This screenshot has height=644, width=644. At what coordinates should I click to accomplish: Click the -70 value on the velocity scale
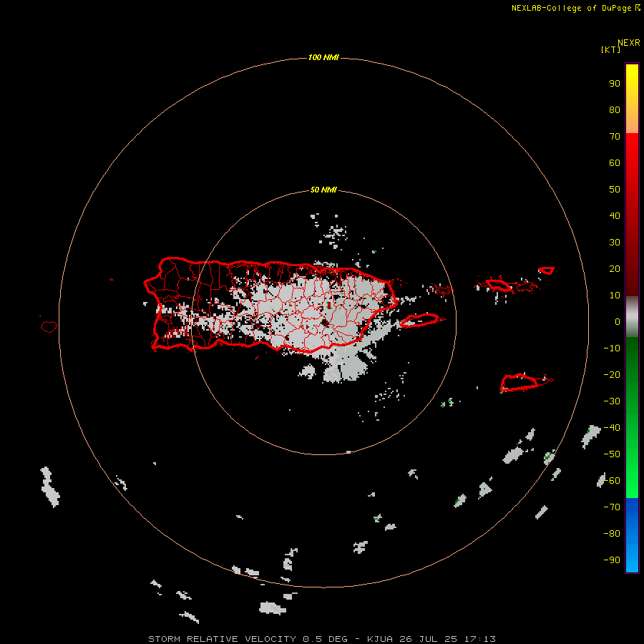(612, 507)
